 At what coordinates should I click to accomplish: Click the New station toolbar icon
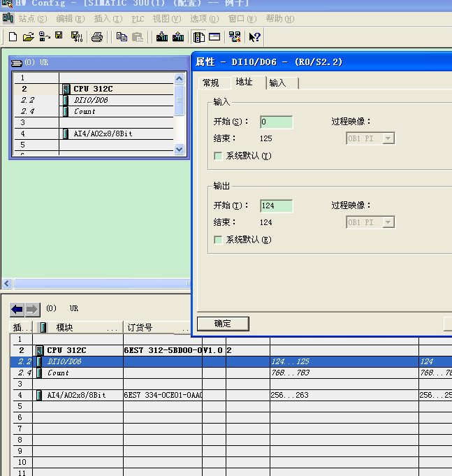pos(13,37)
